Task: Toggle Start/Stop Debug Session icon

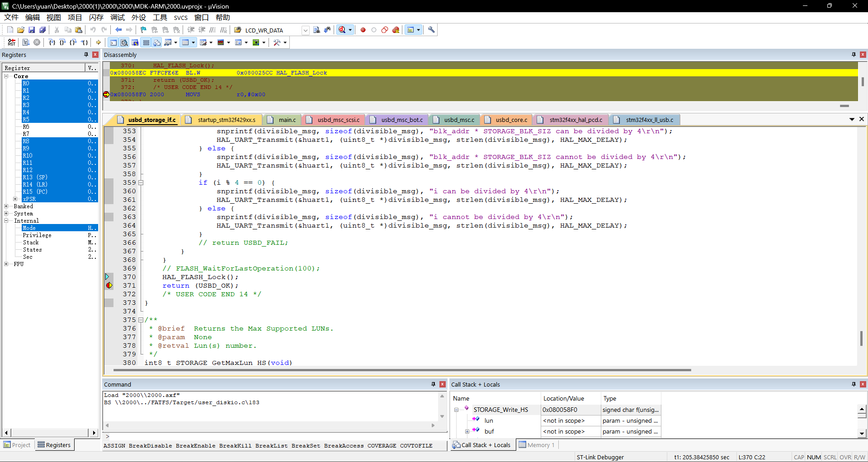Action: [342, 30]
